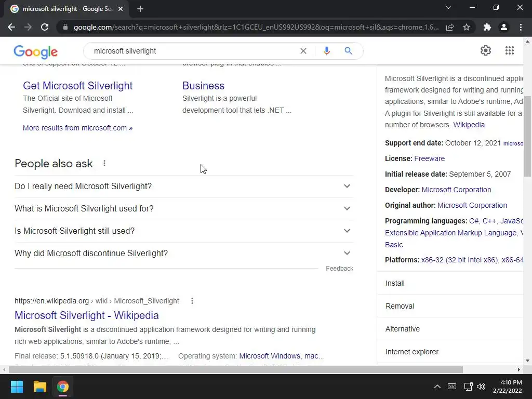Expand the Alternative section
The image size is (532, 399).
[x=450, y=329]
